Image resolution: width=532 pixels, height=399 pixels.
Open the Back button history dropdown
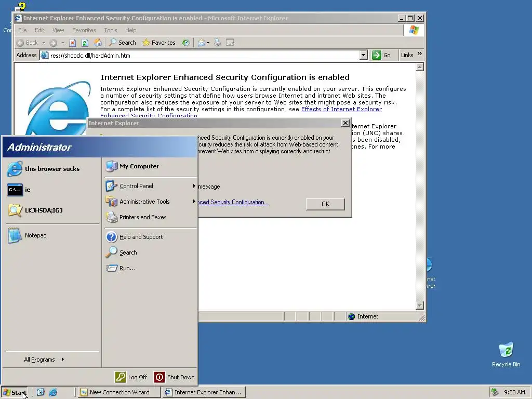pos(44,43)
